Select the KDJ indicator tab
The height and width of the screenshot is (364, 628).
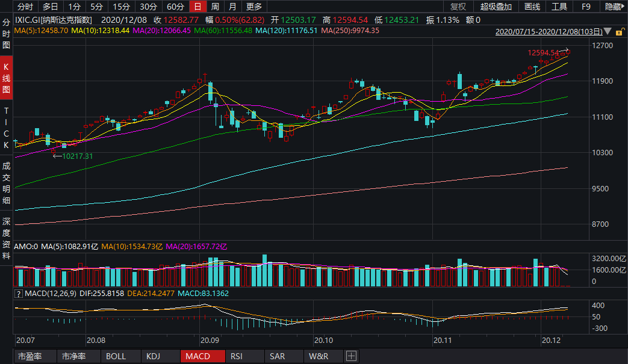tap(154, 356)
